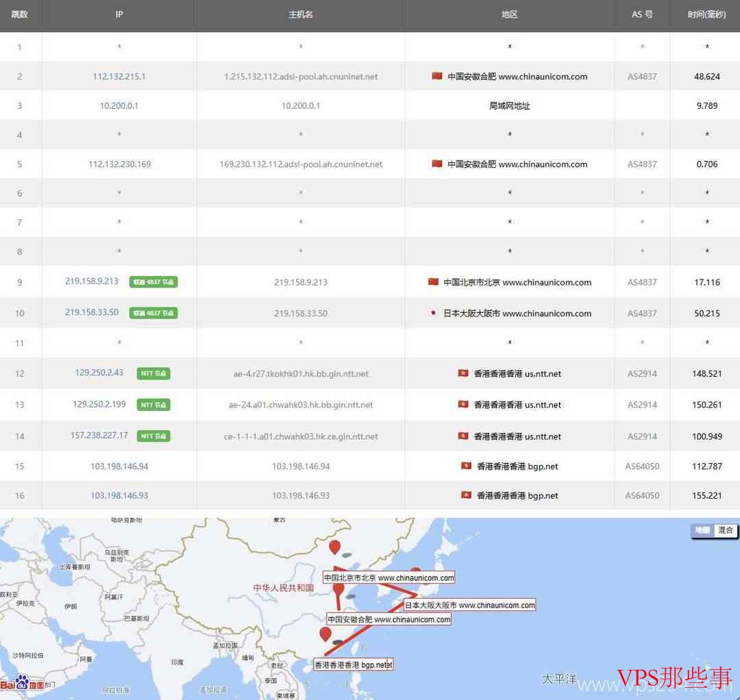
Task: Click AS64050 in hop 15 row
Action: pos(642,466)
